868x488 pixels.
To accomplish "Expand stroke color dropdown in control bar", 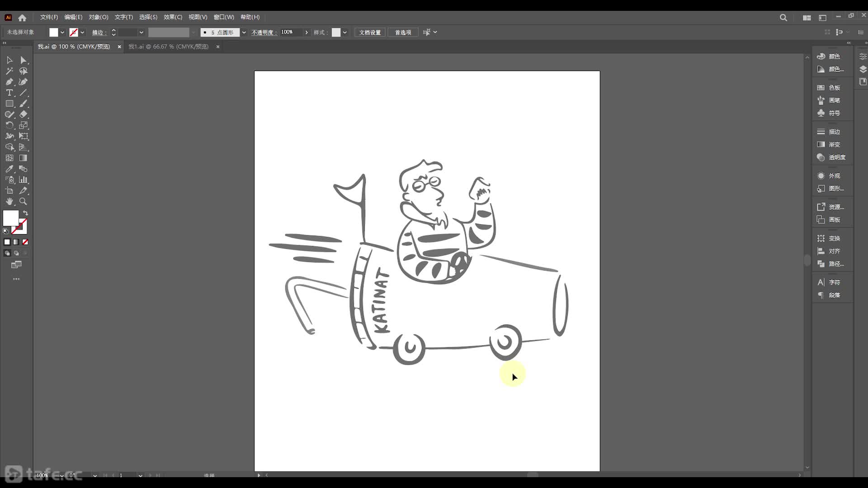I will point(82,33).
